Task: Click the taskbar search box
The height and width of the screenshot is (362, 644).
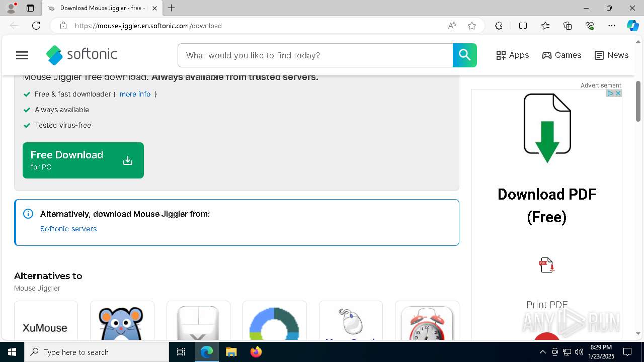Action: pyautogui.click(x=97, y=352)
